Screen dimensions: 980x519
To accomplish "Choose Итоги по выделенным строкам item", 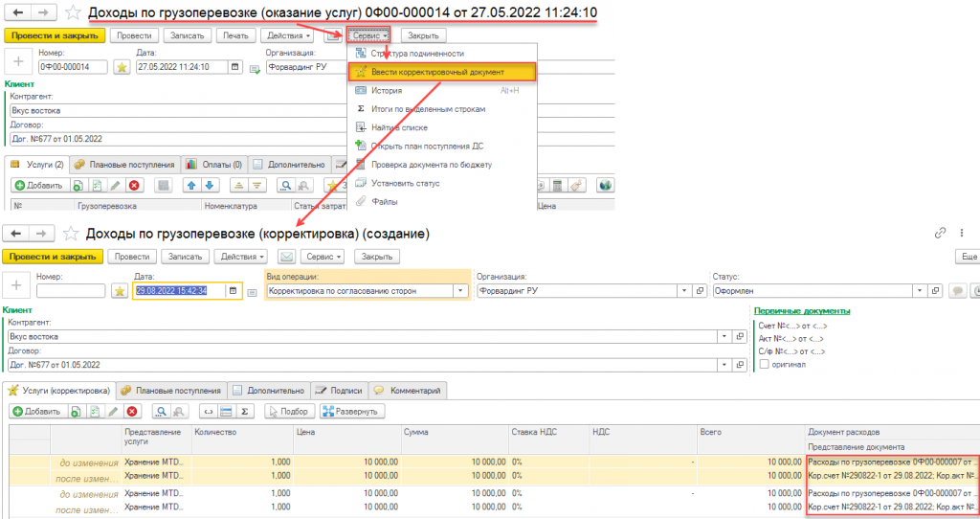I will click(x=442, y=109).
